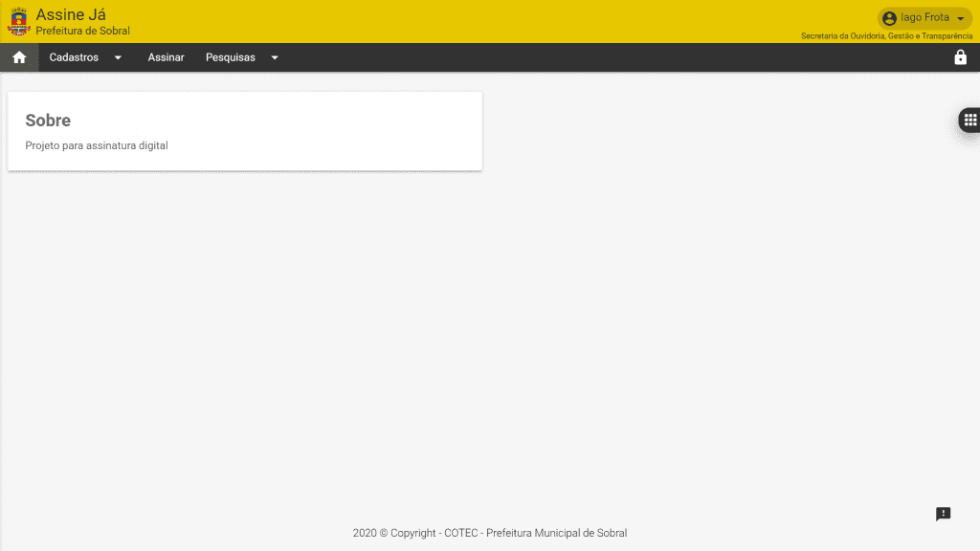Viewport: 980px width, 551px height.
Task: Expand the Pesquisas dropdown arrow
Action: [x=275, y=57]
